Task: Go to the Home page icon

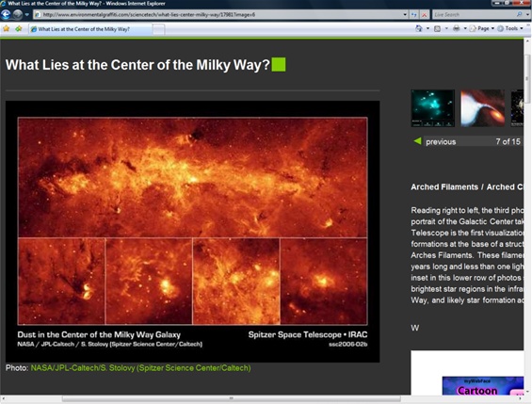Action: (x=419, y=29)
